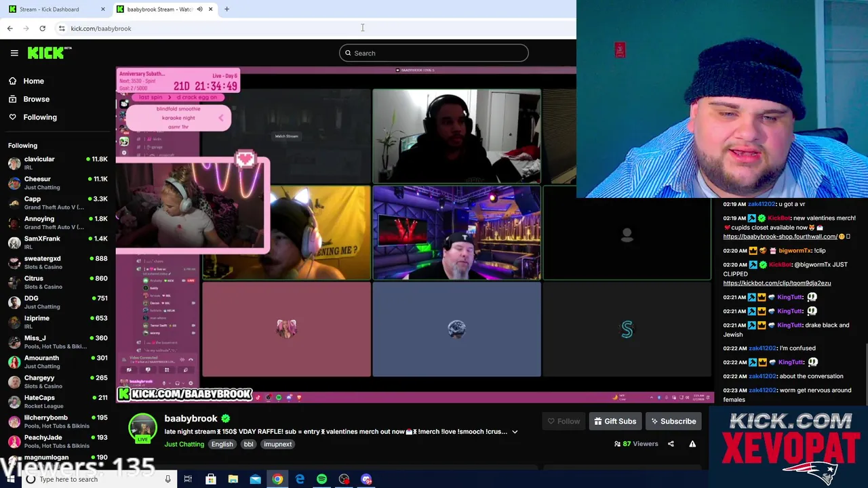Expand the stream title description chevron
The width and height of the screenshot is (868, 488).
pyautogui.click(x=515, y=432)
